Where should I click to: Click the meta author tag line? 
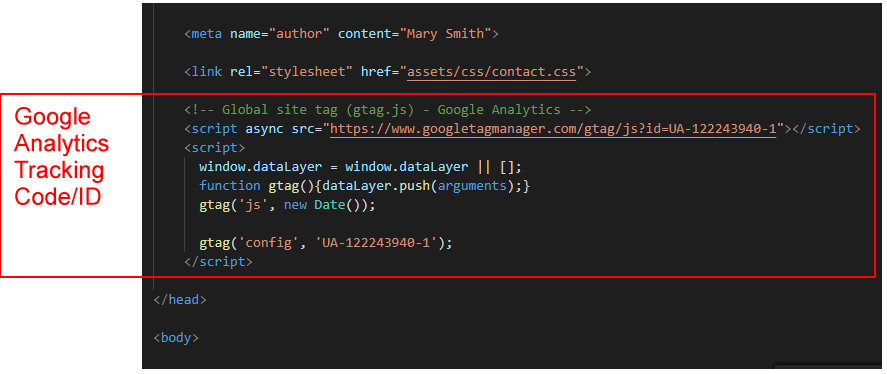(341, 34)
